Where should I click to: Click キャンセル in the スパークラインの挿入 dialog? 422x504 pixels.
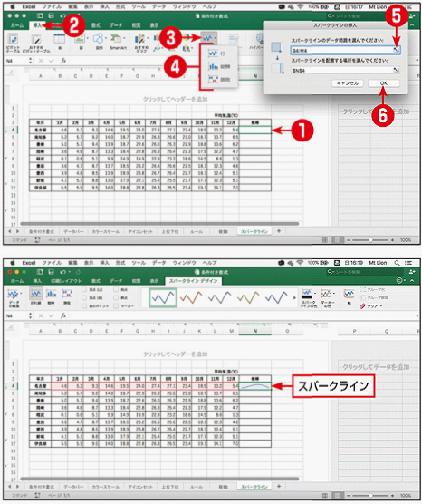(348, 83)
